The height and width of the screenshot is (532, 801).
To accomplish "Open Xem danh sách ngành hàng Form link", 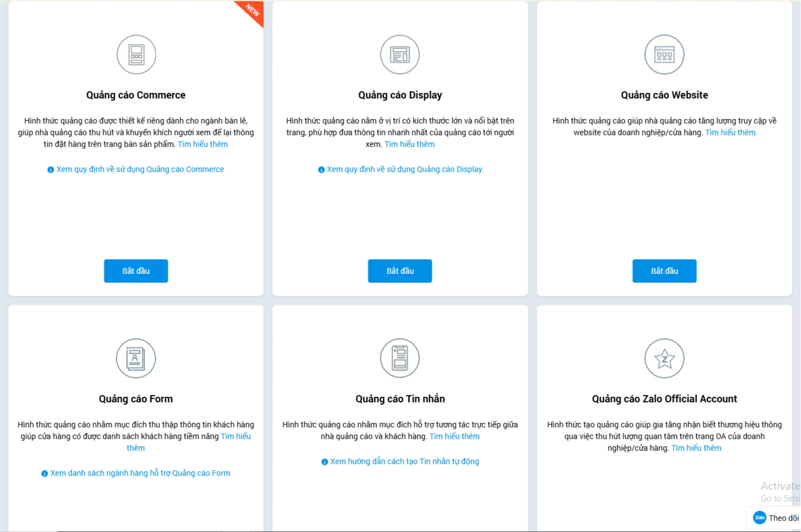I will pos(140,473).
